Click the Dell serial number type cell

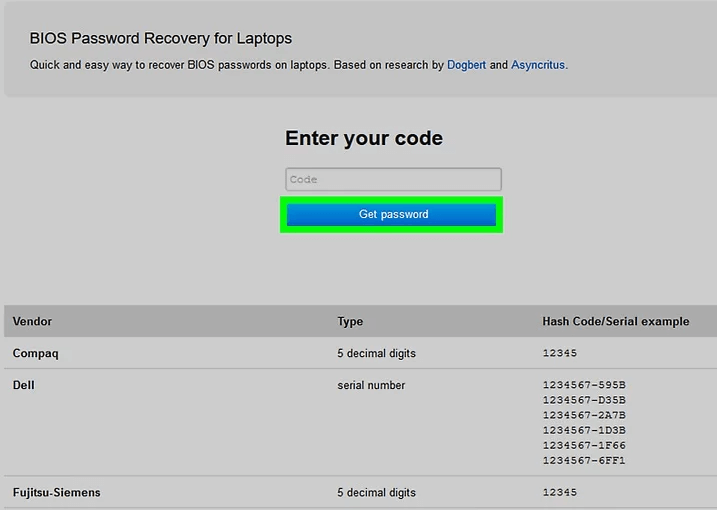371,385
